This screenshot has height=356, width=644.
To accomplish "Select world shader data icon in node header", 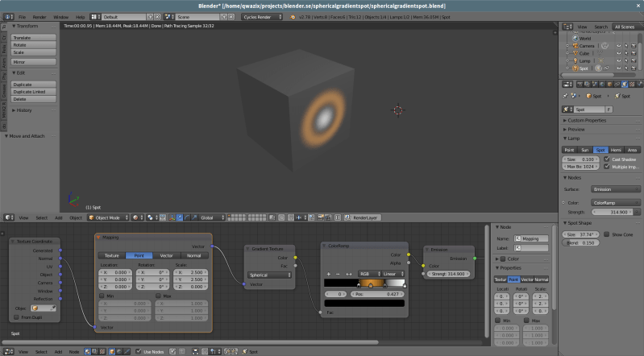I will point(119,352).
